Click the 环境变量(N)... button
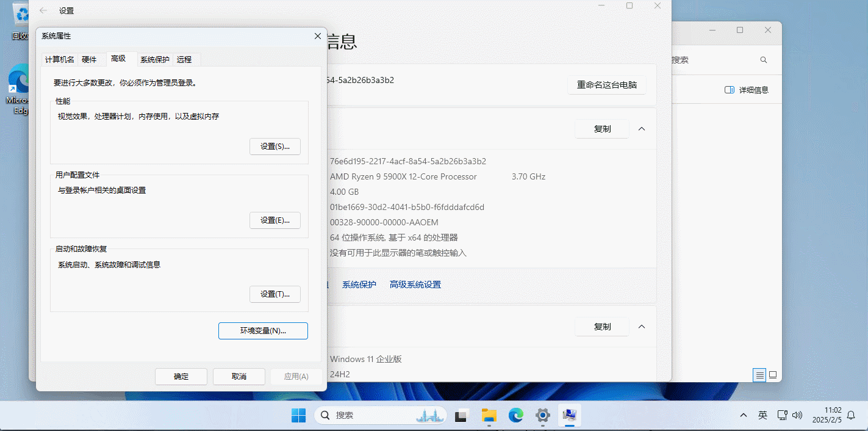 263,331
